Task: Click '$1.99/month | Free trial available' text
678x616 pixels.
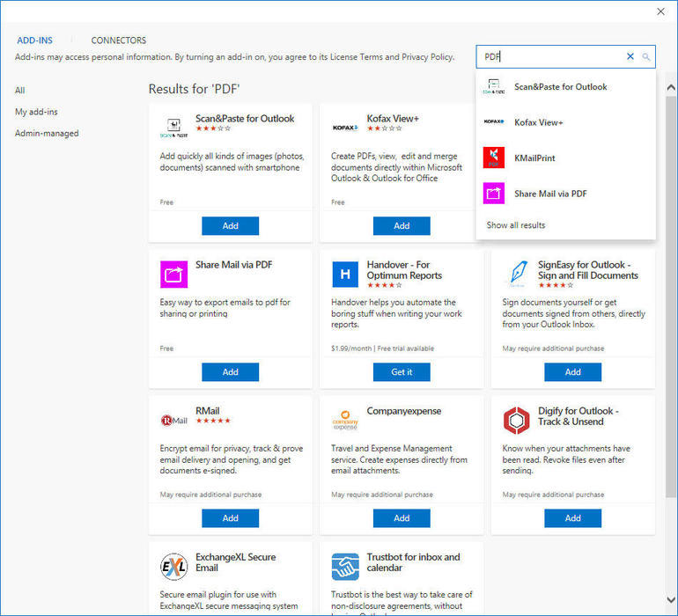Action: [382, 348]
